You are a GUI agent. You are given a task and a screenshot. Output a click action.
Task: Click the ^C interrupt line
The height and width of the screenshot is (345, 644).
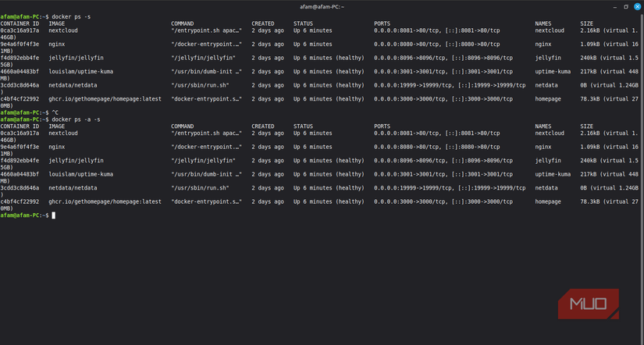click(x=55, y=112)
